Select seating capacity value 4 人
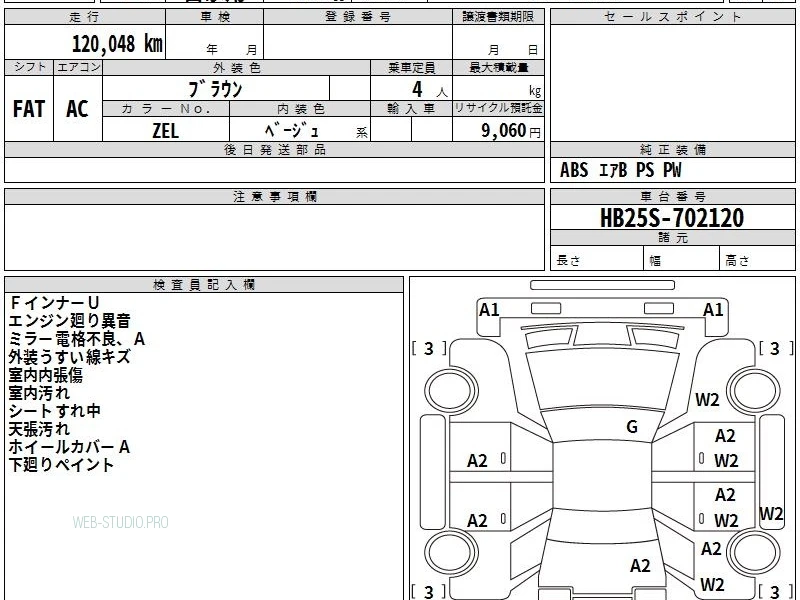The width and height of the screenshot is (800, 600). pos(430,90)
